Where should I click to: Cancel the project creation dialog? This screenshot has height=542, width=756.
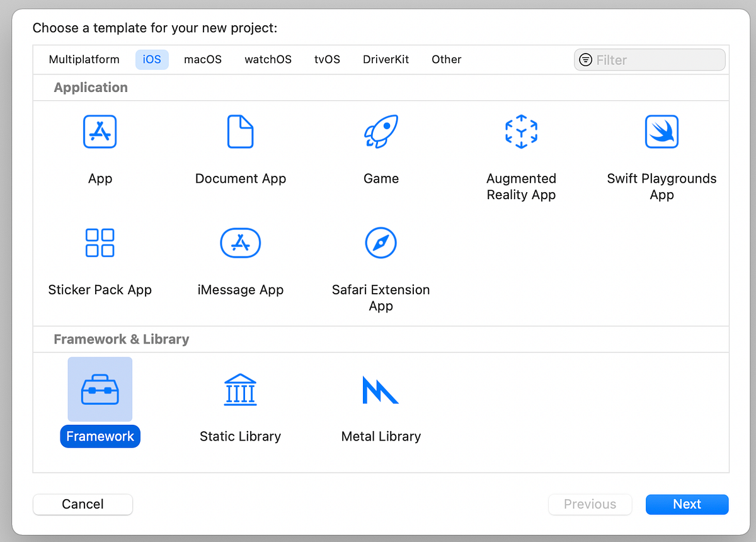(83, 504)
